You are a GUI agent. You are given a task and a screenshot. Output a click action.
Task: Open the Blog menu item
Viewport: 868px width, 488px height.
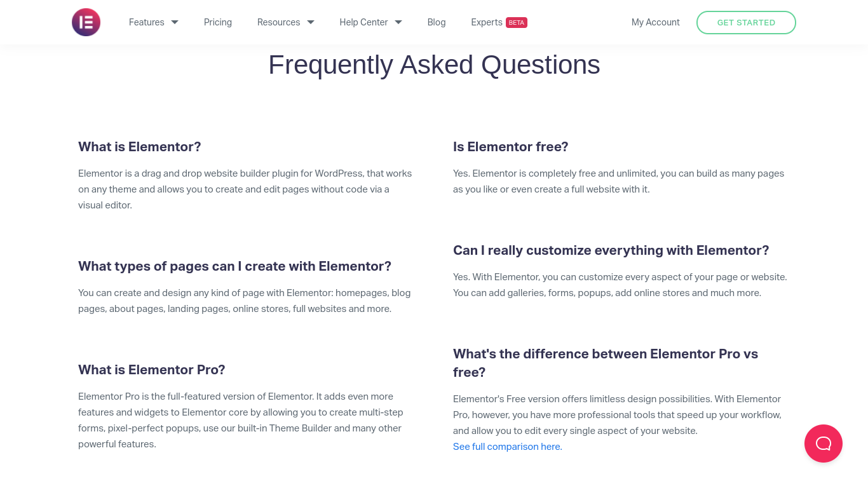437,22
